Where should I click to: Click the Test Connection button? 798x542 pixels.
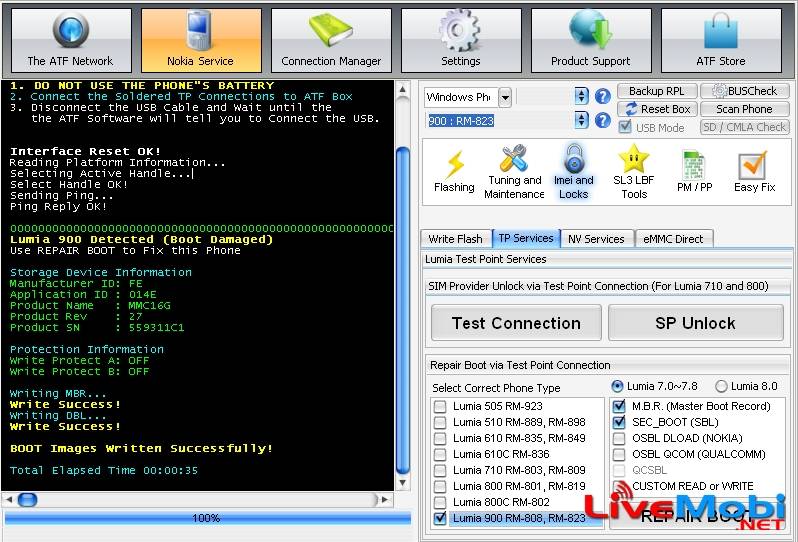pyautogui.click(x=516, y=323)
